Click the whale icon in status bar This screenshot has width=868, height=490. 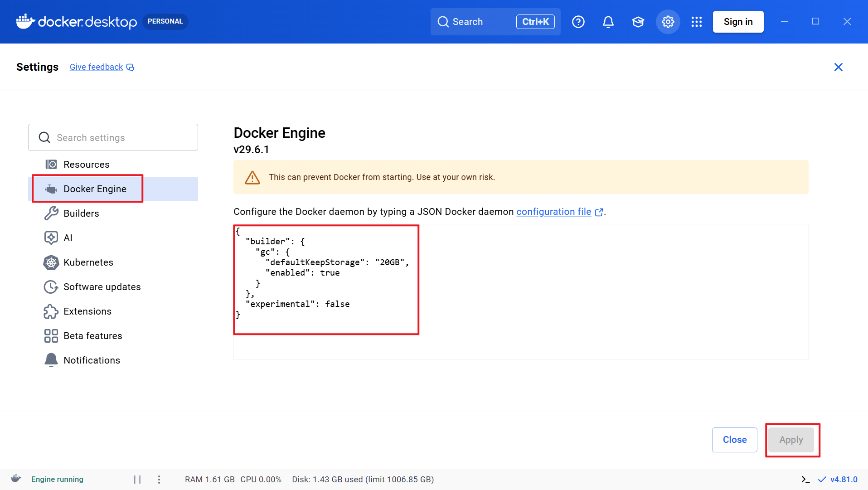(16, 479)
